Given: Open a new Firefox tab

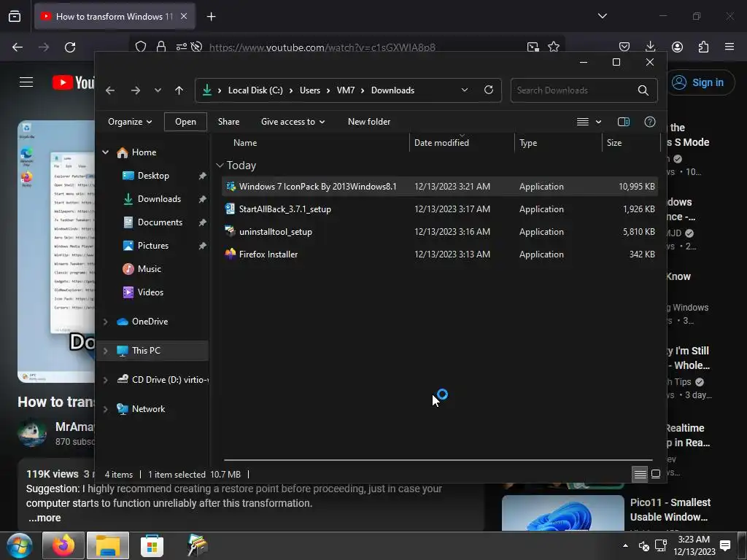Looking at the screenshot, I should tap(211, 17).
